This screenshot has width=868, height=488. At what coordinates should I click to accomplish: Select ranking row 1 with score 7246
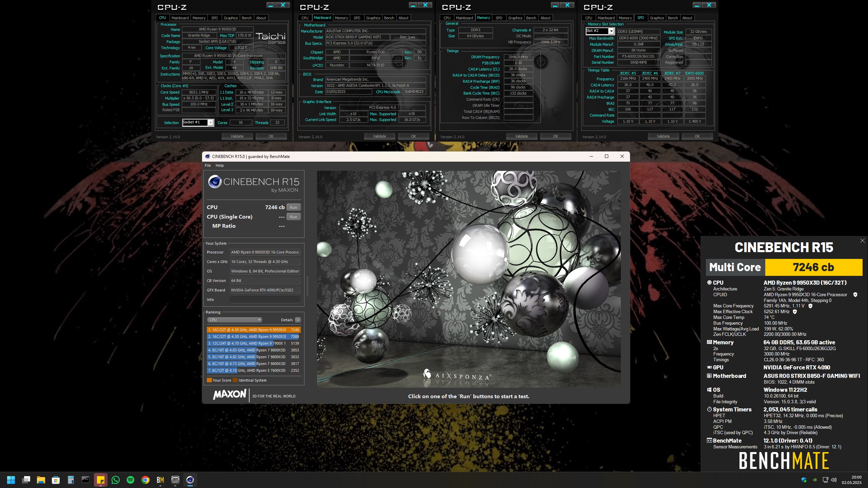[x=254, y=330]
